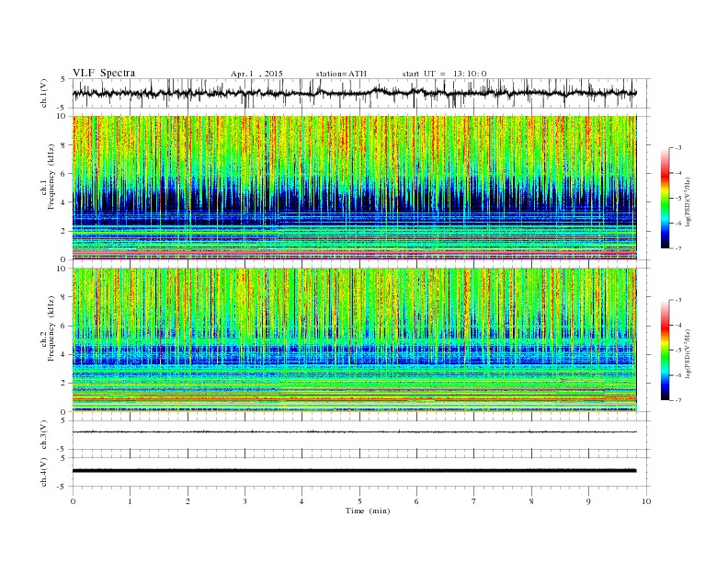Select the "ch.1(V)" axis label
This screenshot has width=728, height=563.
coord(44,93)
